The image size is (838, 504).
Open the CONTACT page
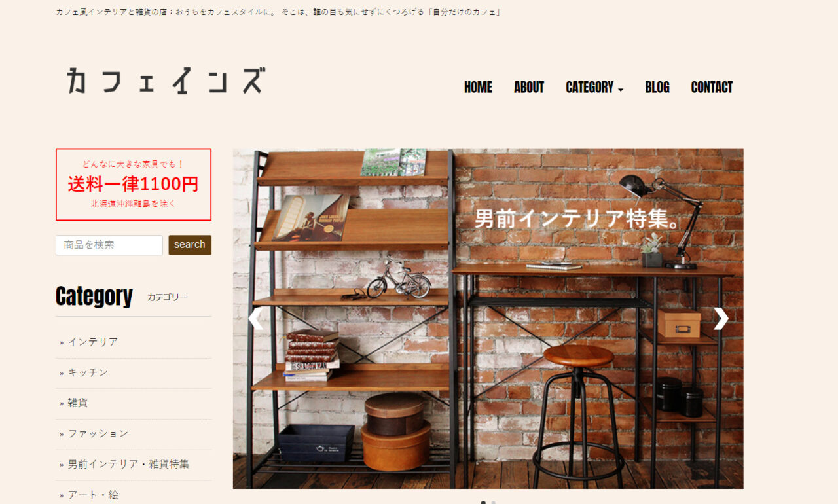tap(712, 88)
